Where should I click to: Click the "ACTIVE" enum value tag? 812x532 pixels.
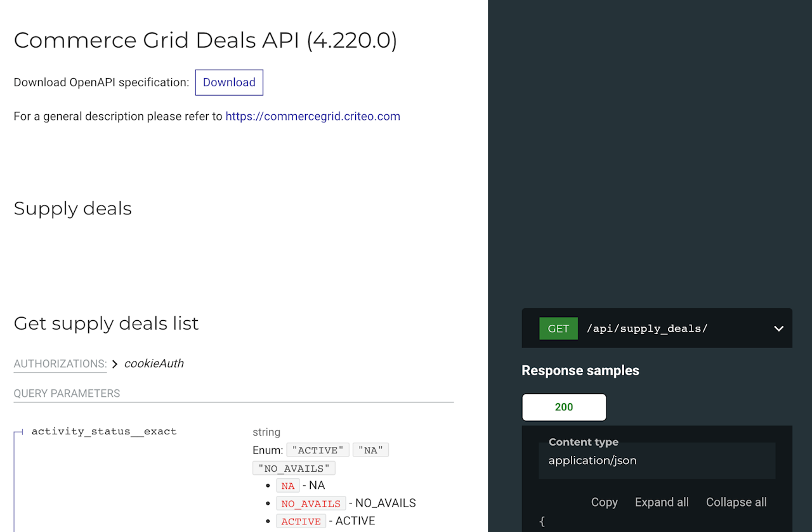[x=318, y=450]
